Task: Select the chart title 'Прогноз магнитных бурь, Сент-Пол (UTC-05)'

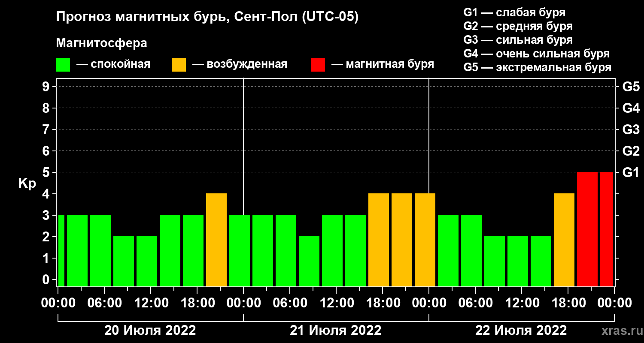Action: coord(207,17)
